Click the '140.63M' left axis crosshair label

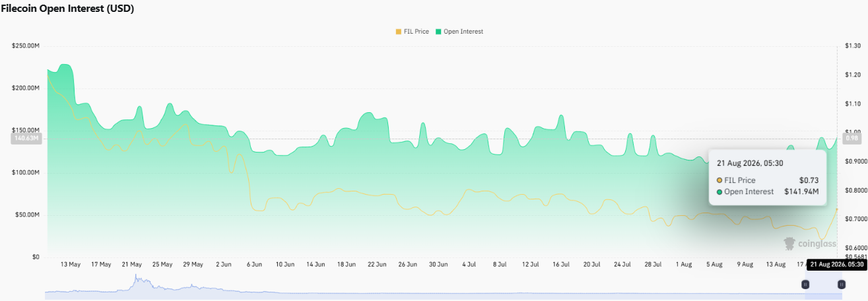tap(26, 139)
